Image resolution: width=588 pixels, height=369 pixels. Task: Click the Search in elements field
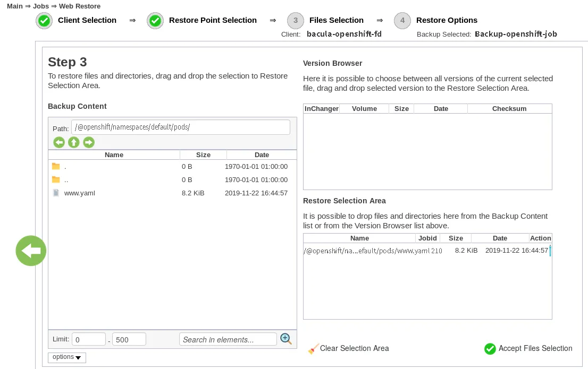coord(228,339)
